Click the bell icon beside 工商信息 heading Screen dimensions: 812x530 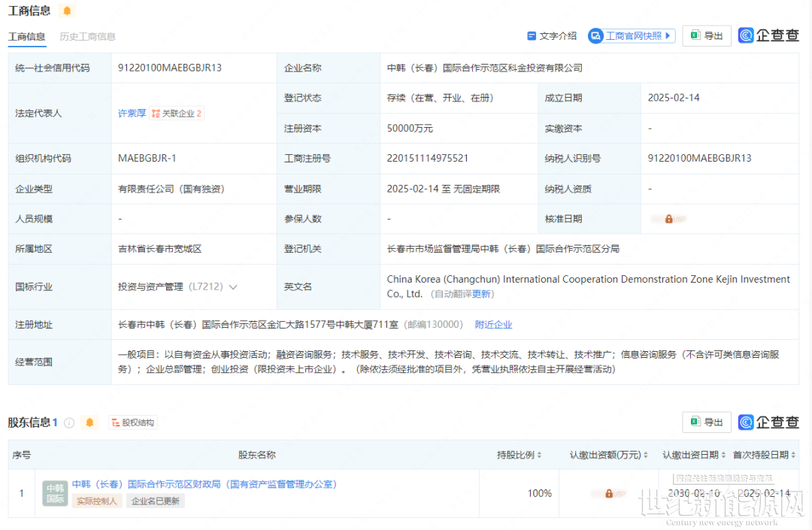tap(68, 11)
